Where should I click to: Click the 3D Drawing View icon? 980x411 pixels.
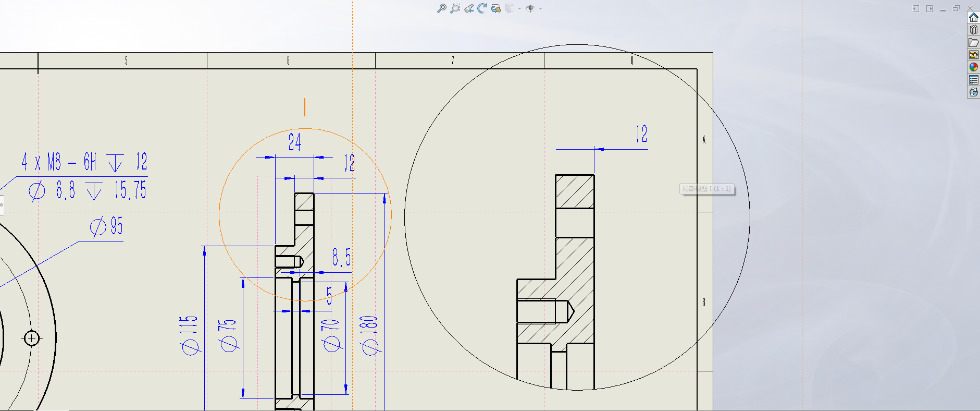[495, 8]
